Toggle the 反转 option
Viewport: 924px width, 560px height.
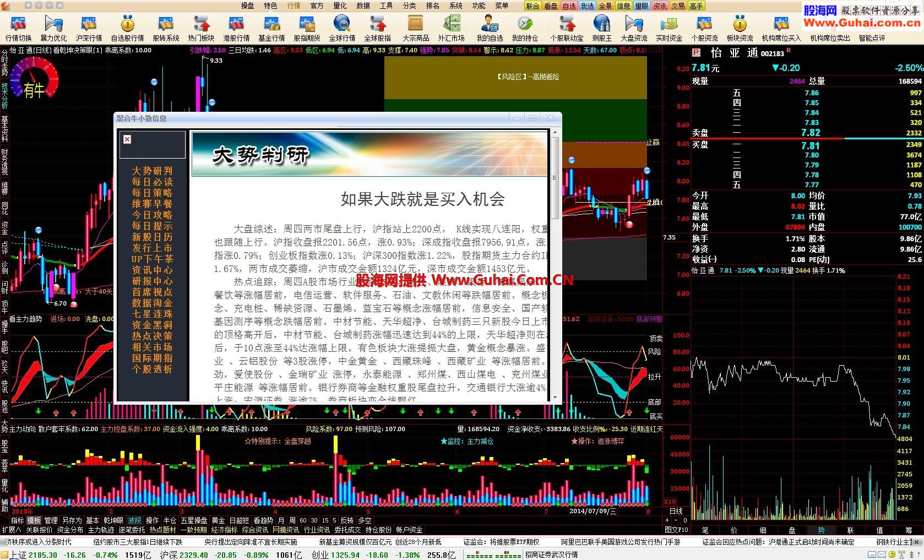[x=347, y=520]
